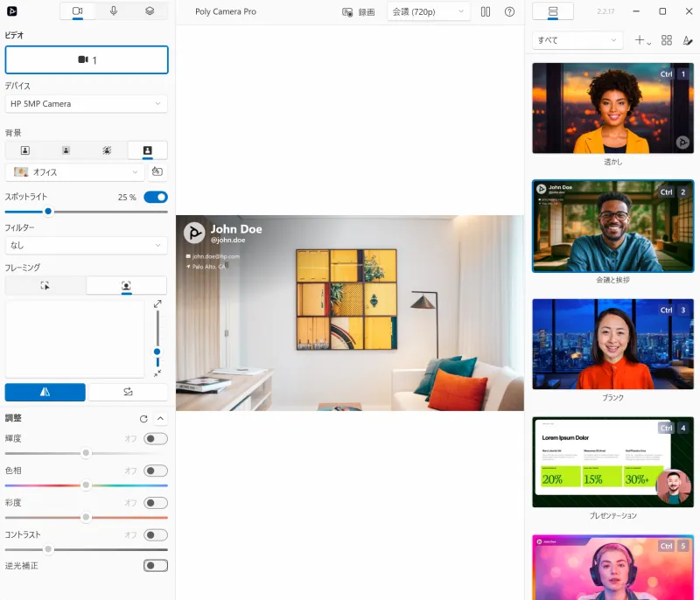The width and height of the screenshot is (700, 600).
Task: Enable the 彩度 saturation toggle
Action: 156,503
